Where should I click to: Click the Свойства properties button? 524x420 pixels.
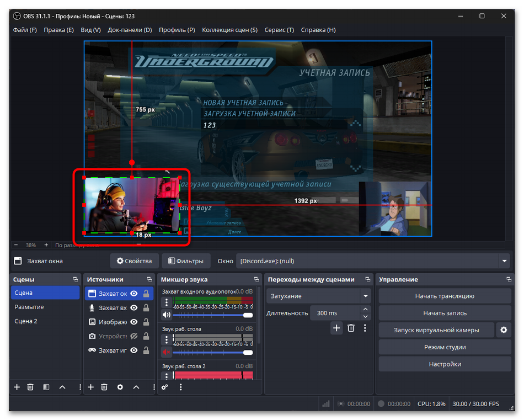pyautogui.click(x=134, y=261)
